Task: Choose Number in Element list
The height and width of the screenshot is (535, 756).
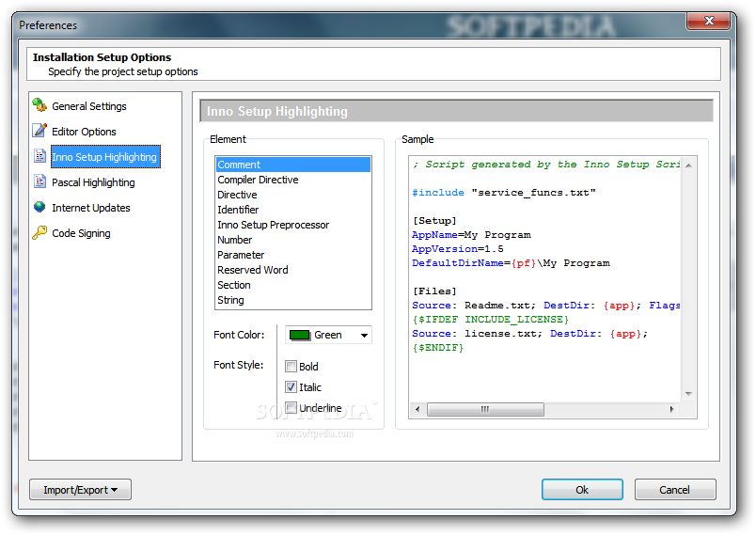Action: [x=293, y=240]
